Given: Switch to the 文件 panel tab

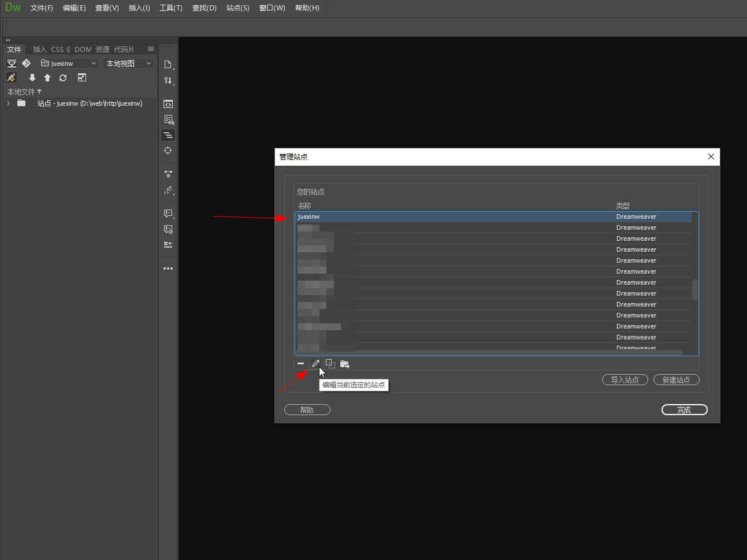Looking at the screenshot, I should coord(14,50).
